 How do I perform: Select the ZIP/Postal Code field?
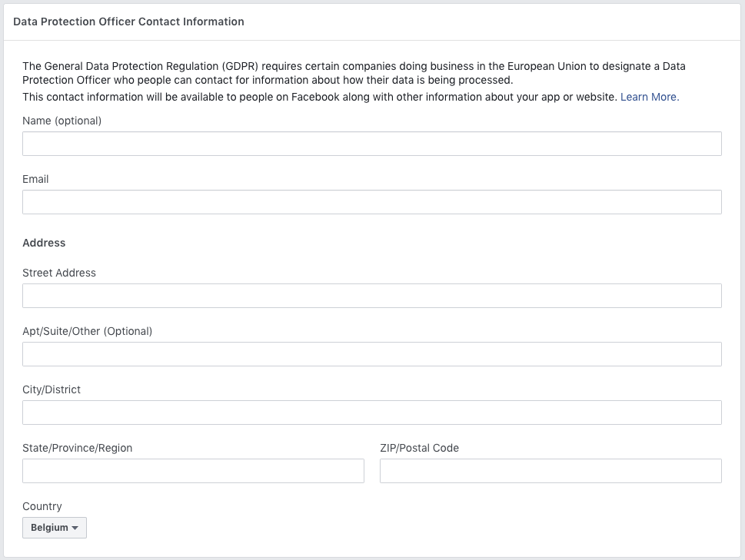pyautogui.click(x=550, y=471)
